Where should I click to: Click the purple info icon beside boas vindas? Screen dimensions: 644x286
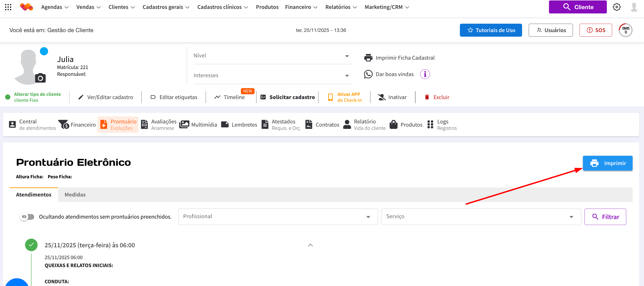[425, 74]
